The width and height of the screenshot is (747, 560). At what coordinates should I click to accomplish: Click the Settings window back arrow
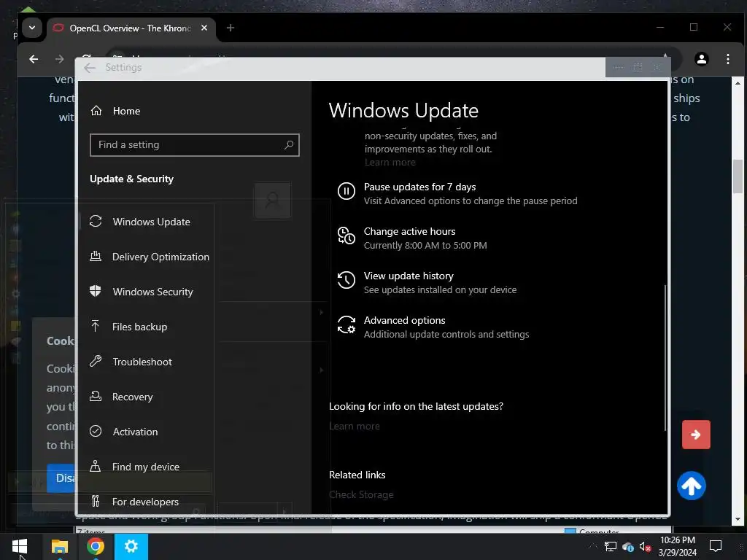coord(90,68)
